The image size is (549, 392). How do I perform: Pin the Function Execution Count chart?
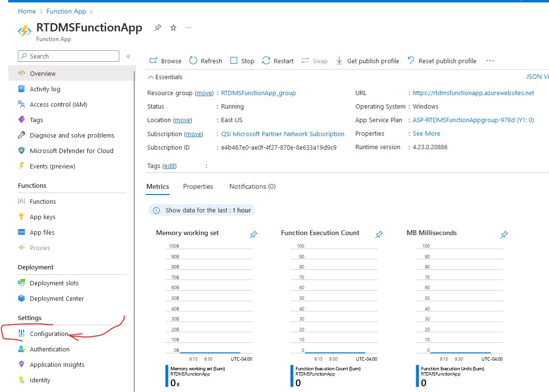click(379, 235)
